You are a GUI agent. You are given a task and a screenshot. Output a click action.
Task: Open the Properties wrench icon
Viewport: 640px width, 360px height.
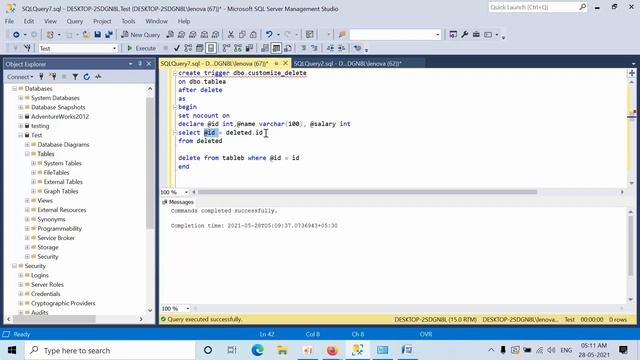pos(464,35)
